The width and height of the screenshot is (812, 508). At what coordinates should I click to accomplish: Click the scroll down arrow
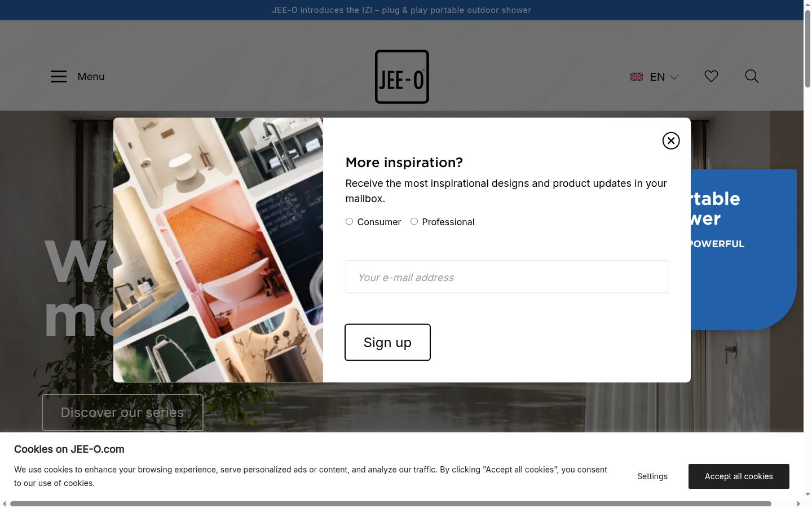[807, 494]
